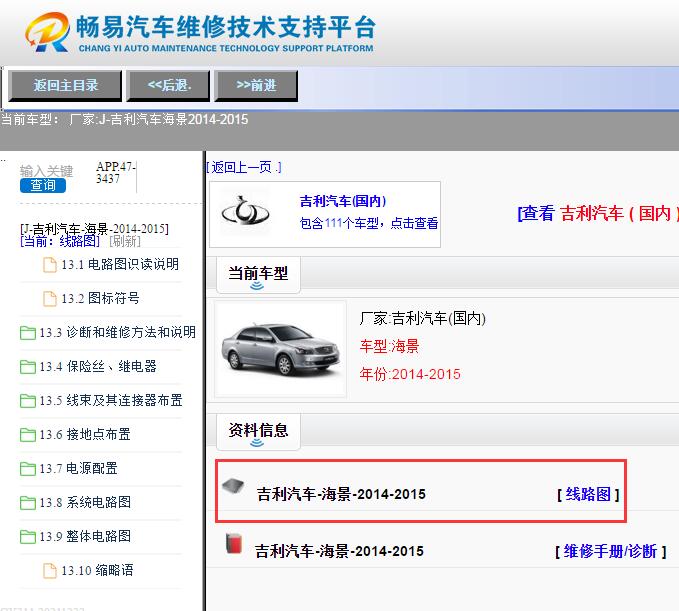
Task: Click the 厂家:吉利汽车(国内) text
Action: click(423, 318)
